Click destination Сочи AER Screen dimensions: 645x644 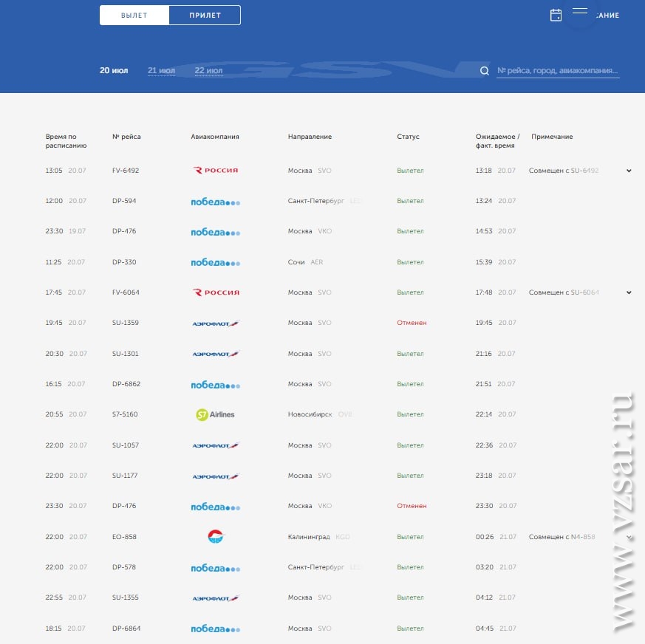[x=305, y=262]
